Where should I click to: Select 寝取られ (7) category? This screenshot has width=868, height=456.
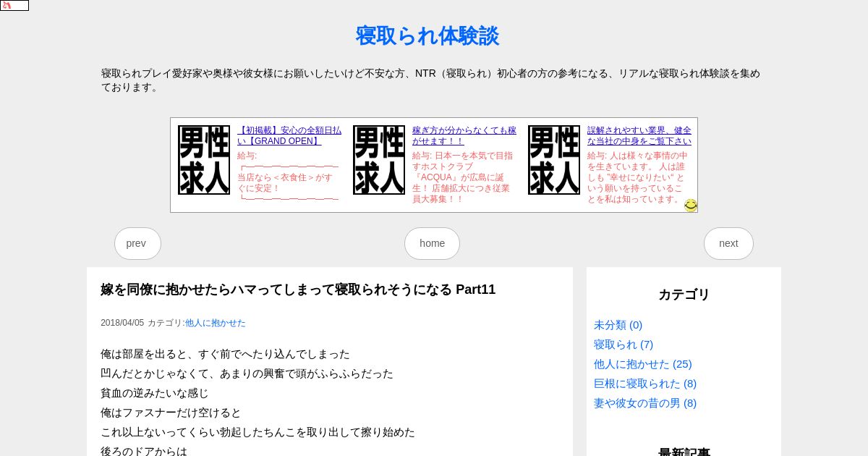point(624,345)
